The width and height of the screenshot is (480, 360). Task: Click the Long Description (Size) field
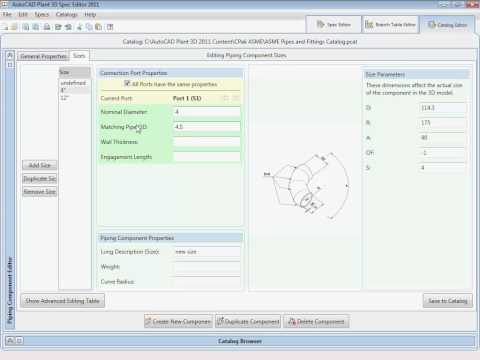coord(207,252)
